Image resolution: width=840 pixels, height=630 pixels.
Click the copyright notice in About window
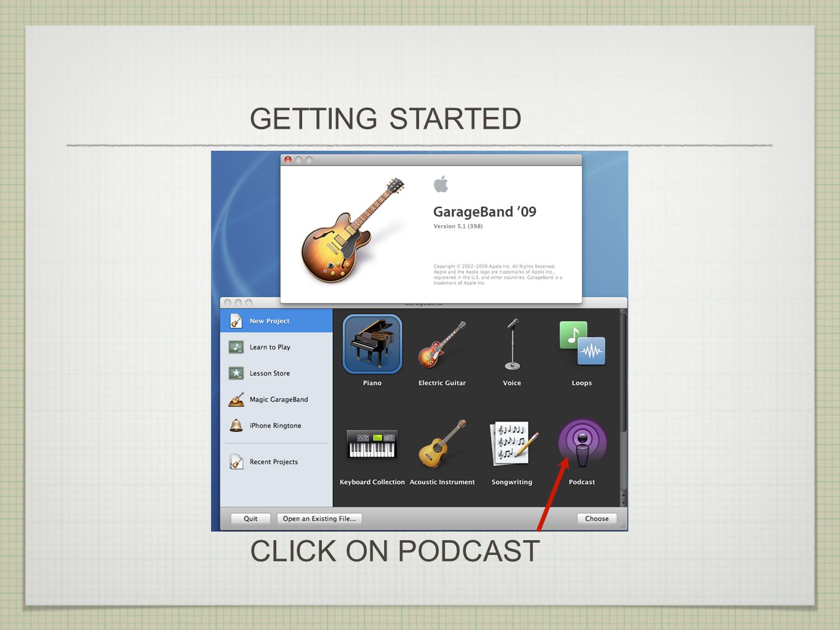point(498,274)
